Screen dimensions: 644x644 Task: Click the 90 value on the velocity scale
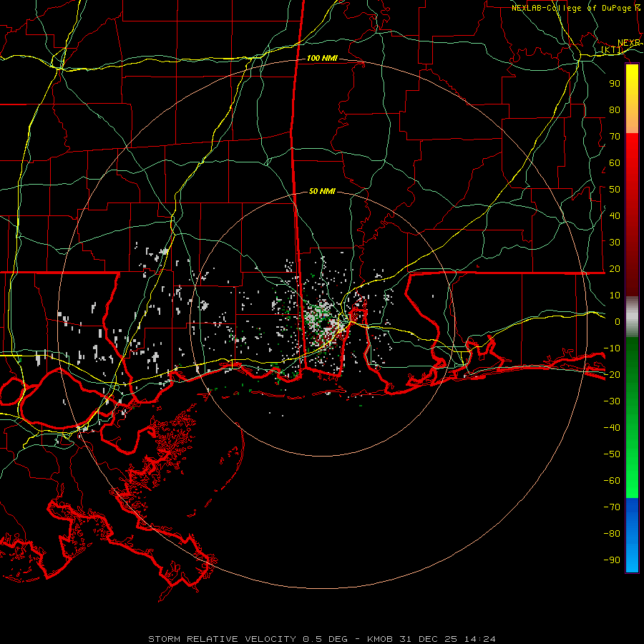pyautogui.click(x=615, y=84)
